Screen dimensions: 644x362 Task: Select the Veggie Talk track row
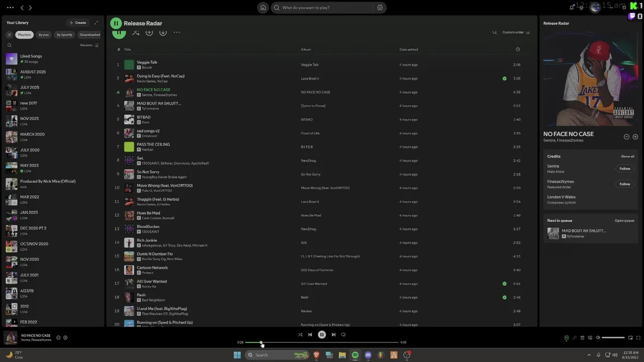pyautogui.click(x=322, y=64)
